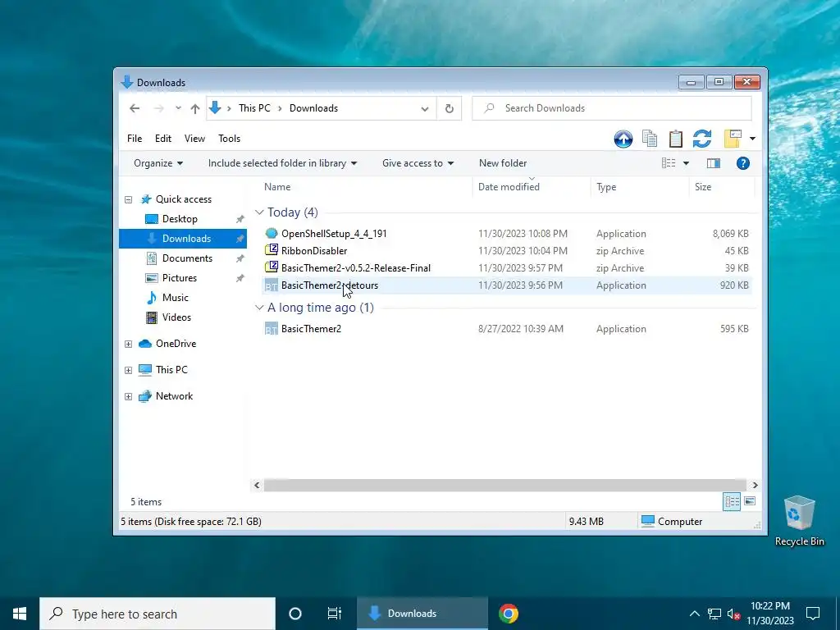Collapse the Today (4) group

tap(259, 212)
